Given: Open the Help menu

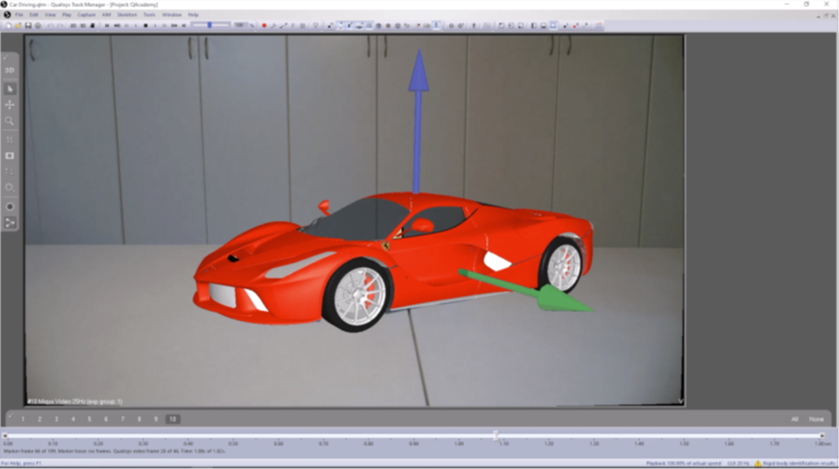Looking at the screenshot, I should coord(193,15).
